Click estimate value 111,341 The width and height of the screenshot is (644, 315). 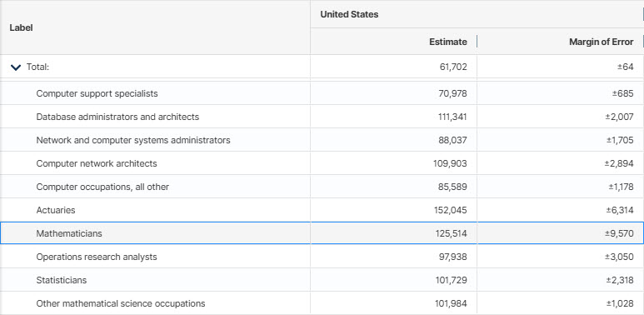[452, 117]
